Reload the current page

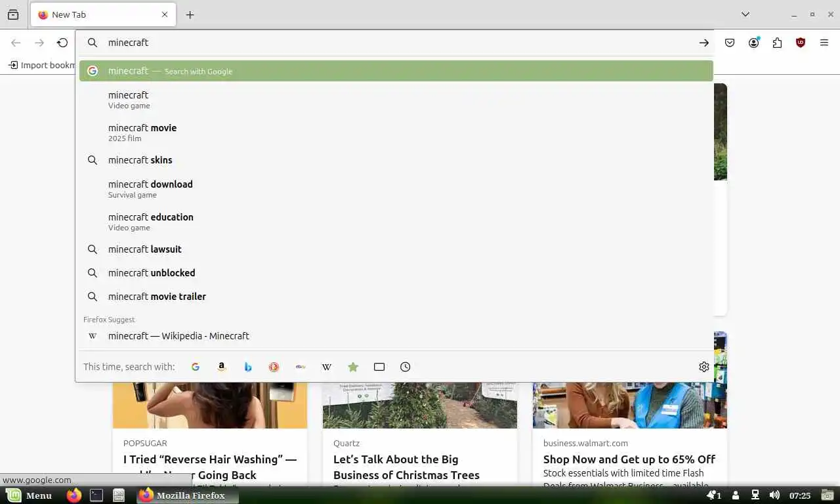tap(62, 43)
